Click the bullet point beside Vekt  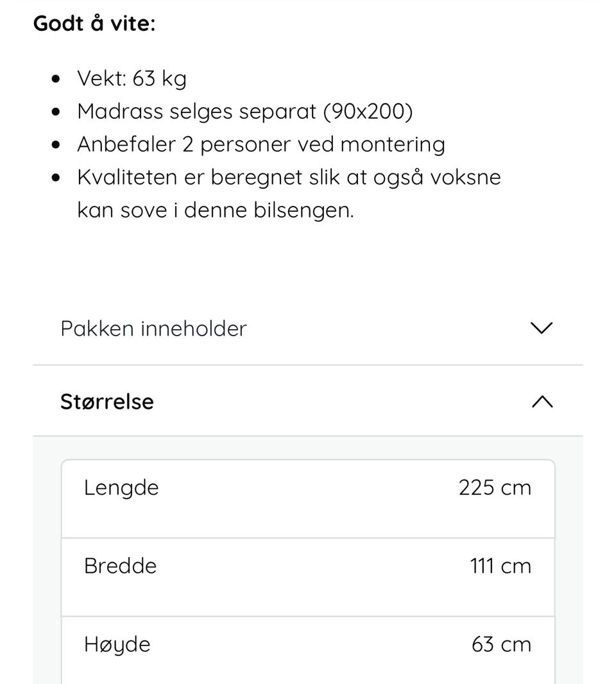click(58, 80)
